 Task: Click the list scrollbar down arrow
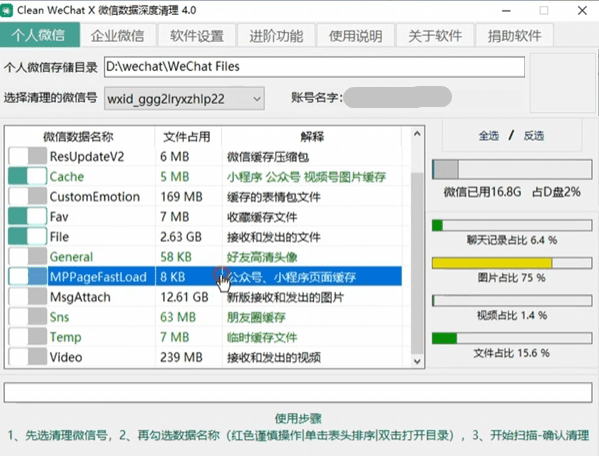point(417,361)
